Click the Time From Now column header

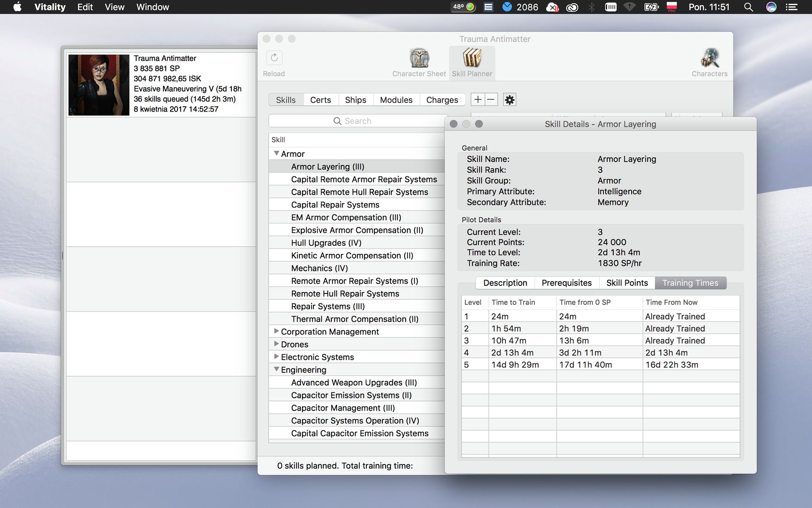click(x=691, y=302)
